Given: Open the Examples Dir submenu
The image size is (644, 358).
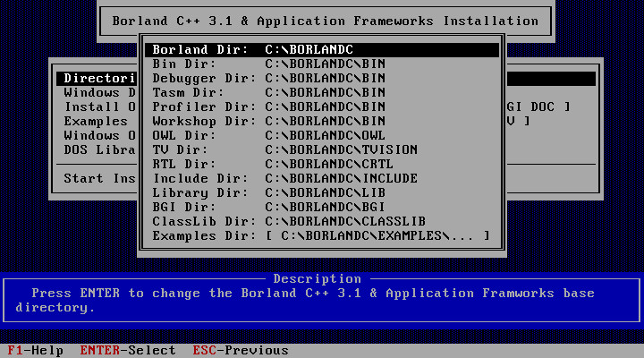Looking at the screenshot, I should tap(322, 236).
